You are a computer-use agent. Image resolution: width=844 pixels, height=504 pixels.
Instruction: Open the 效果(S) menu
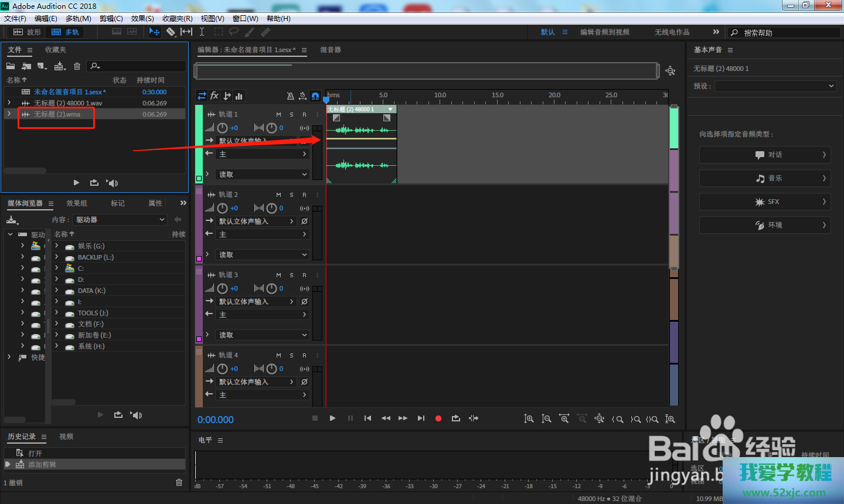pyautogui.click(x=142, y=19)
